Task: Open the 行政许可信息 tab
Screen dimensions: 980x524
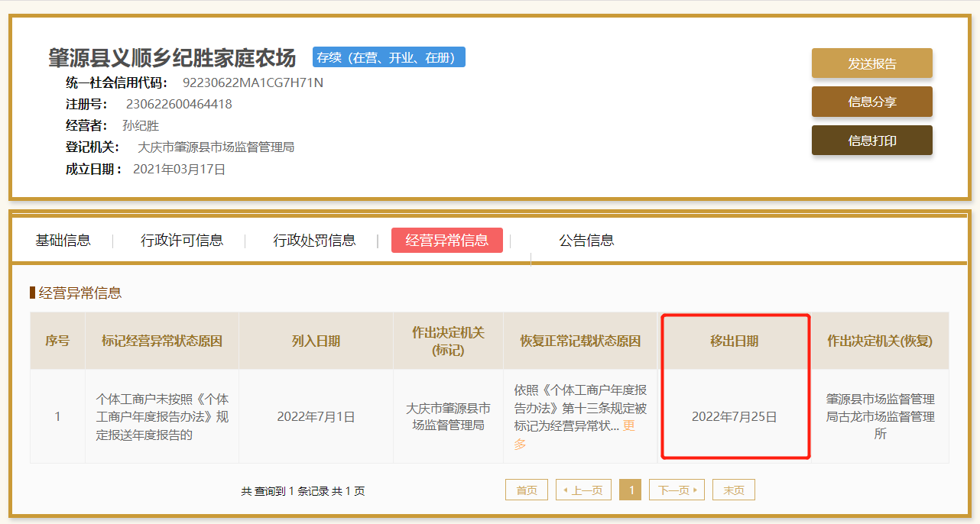Action: (182, 241)
